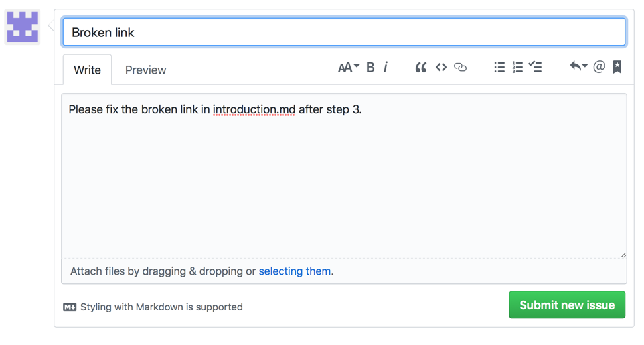This screenshot has width=644, height=345.
Task: Click the "selecting them" file link
Action: [x=295, y=271]
